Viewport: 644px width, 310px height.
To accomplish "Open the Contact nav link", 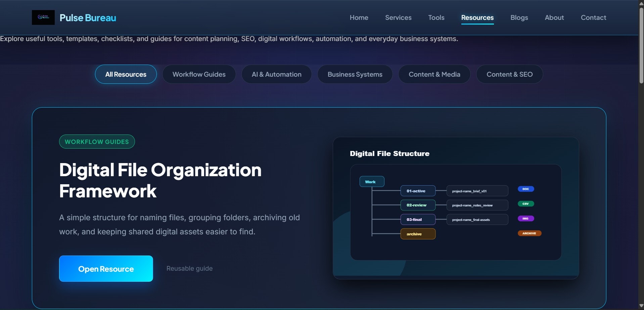I will pyautogui.click(x=593, y=17).
